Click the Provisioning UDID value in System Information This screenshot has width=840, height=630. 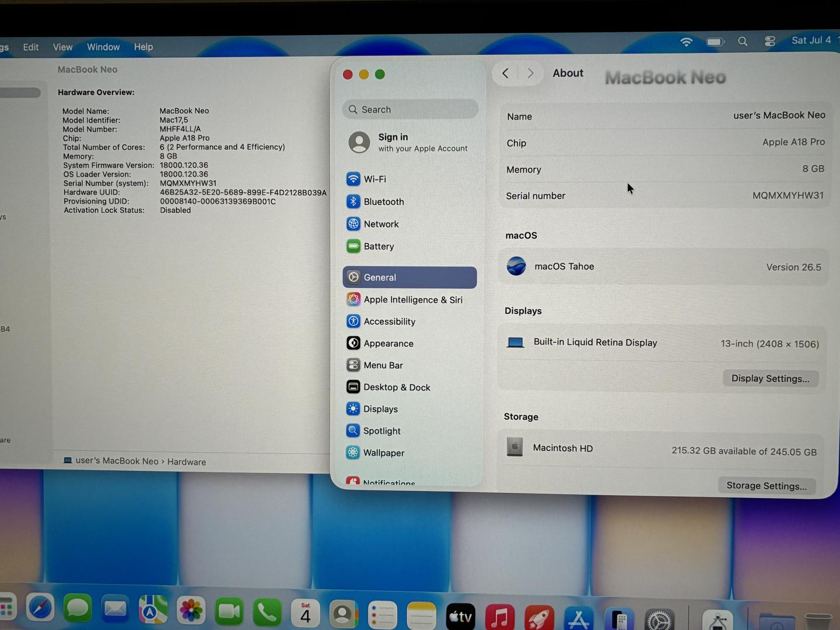(218, 201)
